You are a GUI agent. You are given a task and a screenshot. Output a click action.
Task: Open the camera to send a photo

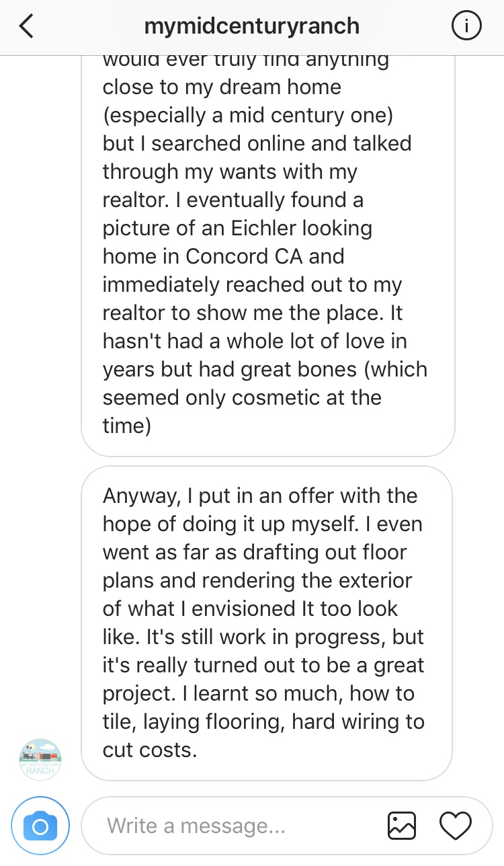(x=40, y=825)
